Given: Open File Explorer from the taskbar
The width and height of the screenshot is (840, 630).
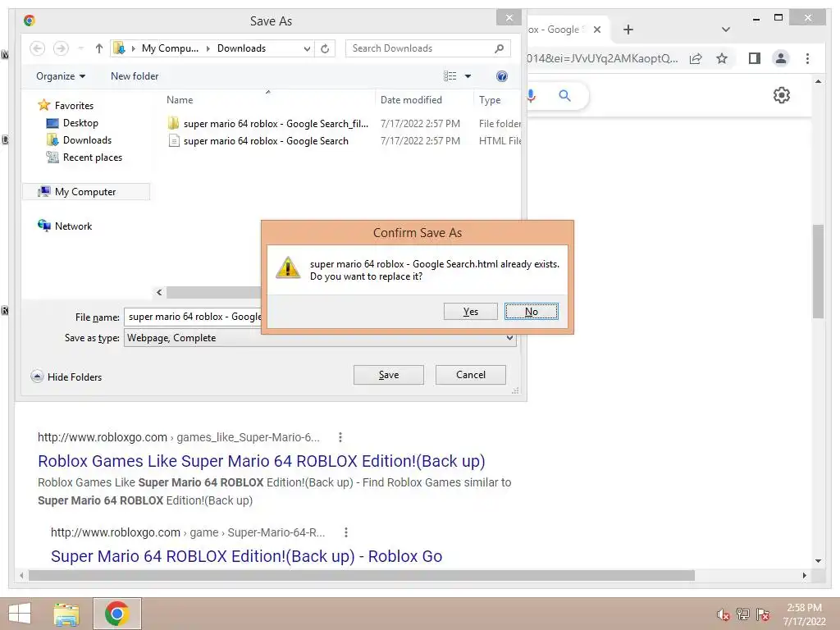Looking at the screenshot, I should tap(67, 614).
